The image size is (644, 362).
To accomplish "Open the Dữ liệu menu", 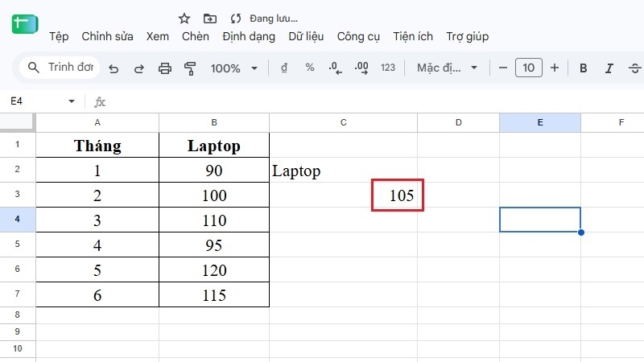I will click(306, 36).
